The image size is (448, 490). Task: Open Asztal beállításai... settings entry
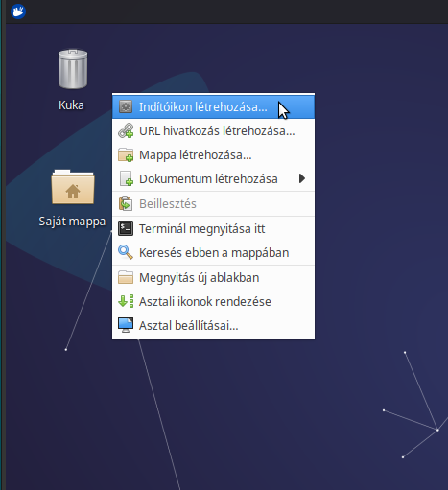[213, 325]
